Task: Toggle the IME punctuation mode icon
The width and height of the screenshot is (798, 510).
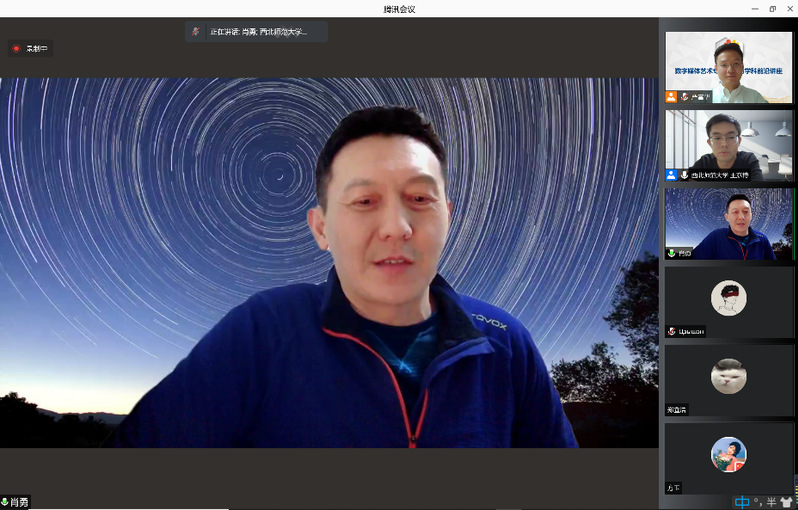Action: coord(757,502)
